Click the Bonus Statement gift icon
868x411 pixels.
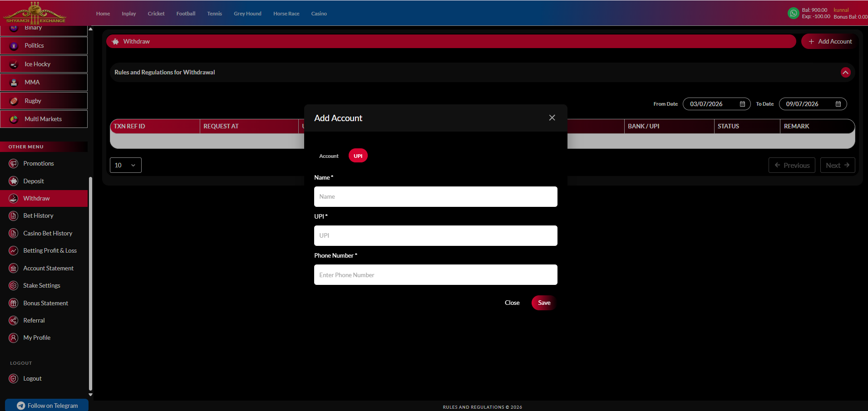tap(14, 303)
